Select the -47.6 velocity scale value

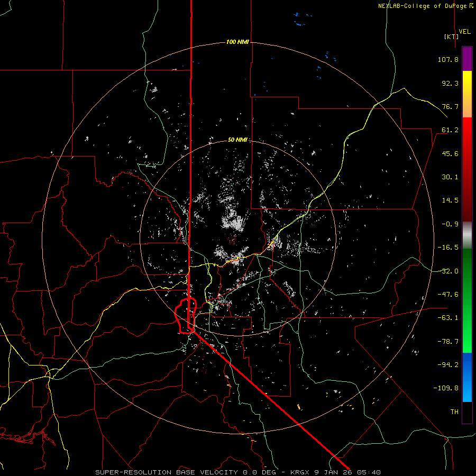click(448, 295)
